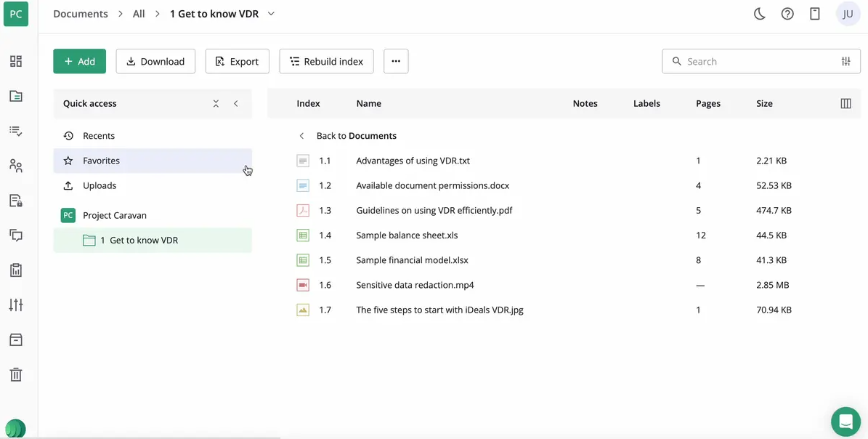Open the Users section in the sidebar
Screen dimensions: 868x439
coord(16,165)
